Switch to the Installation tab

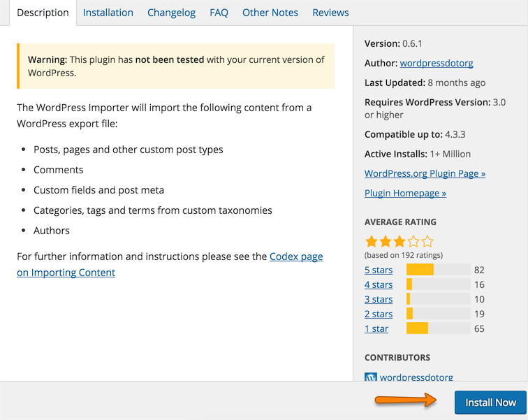click(x=108, y=13)
